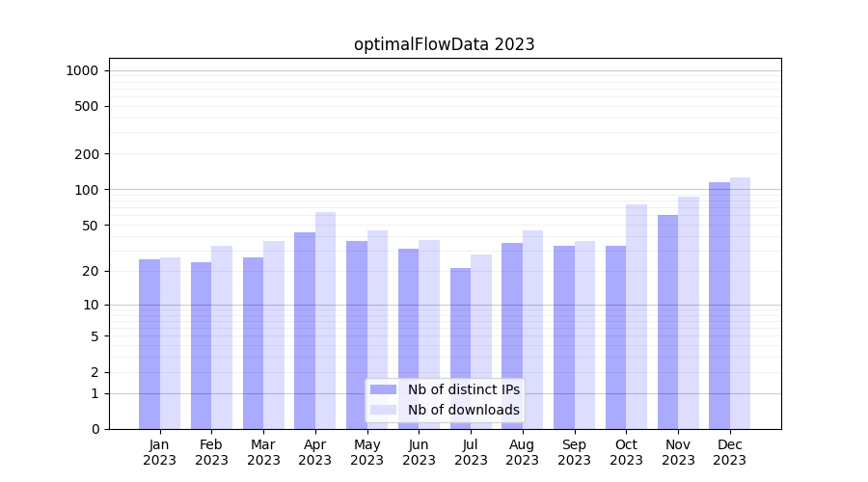The height and width of the screenshot is (482, 868).
Task: Click the Nov 2023 distinct IPs bar
Action: (667, 322)
